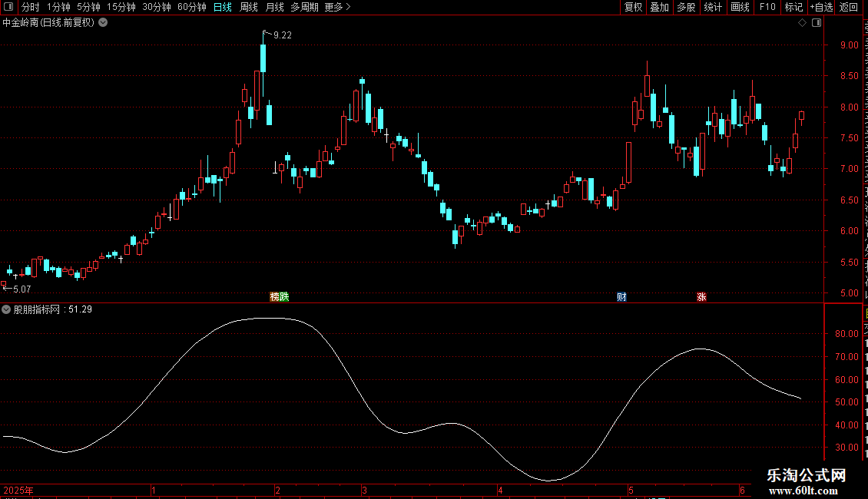This screenshot has height=499, width=868.
Task: Click month 6 marker on time axis
Action: click(742, 490)
